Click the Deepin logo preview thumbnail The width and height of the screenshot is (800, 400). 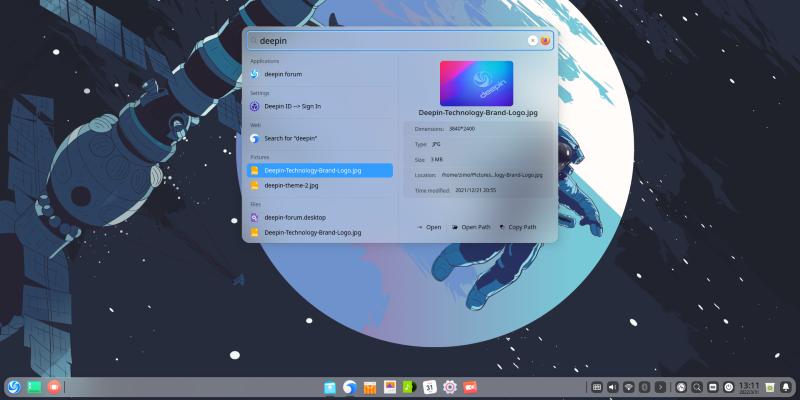[x=476, y=83]
